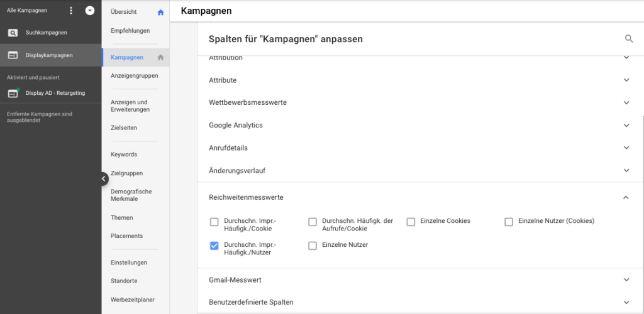The image size is (644, 314).
Task: Open Anzeigengruppen
Action: click(x=136, y=76)
